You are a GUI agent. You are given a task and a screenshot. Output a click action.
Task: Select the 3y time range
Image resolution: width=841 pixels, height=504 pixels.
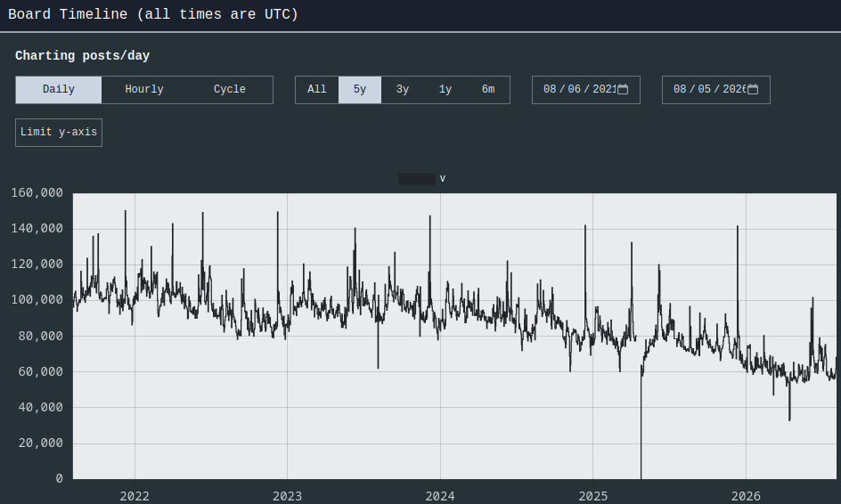tap(403, 90)
